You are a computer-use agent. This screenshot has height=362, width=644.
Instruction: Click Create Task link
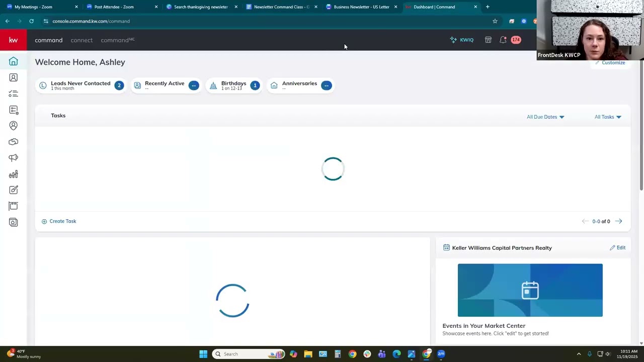coord(59,221)
